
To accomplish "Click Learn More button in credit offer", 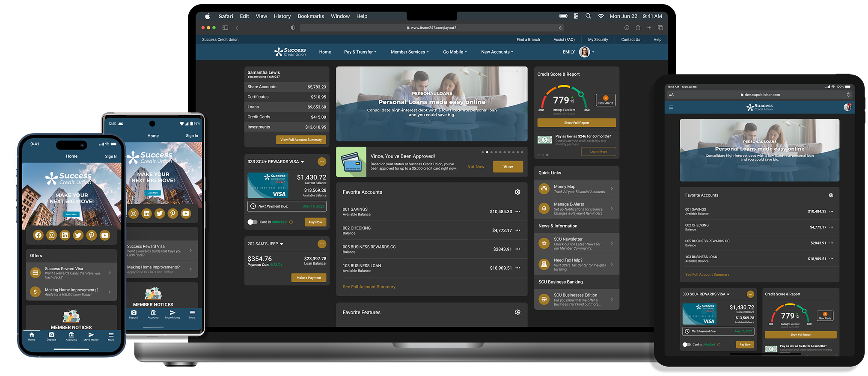I will pyautogui.click(x=598, y=152).
